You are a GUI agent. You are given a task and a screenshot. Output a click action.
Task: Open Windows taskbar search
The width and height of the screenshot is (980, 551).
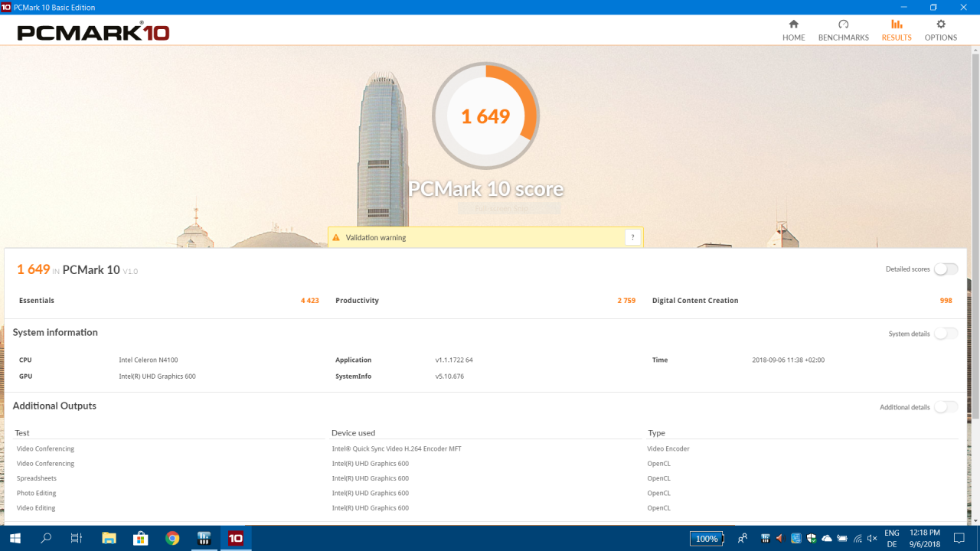coord(46,538)
